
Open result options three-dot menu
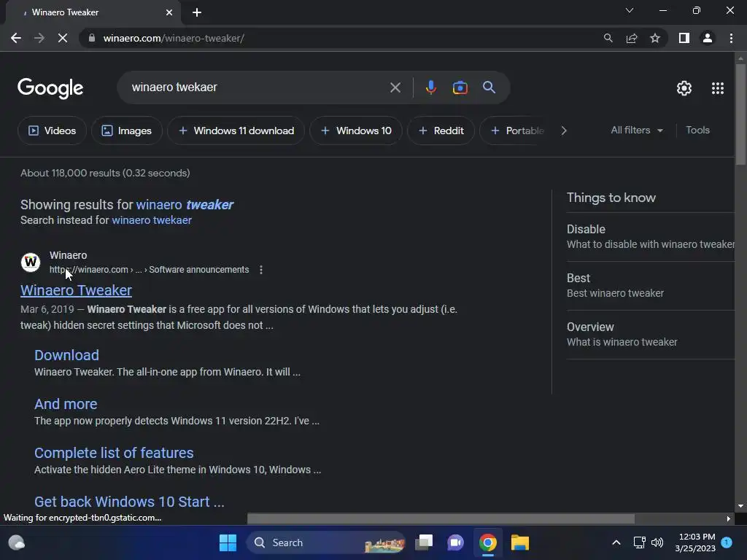(x=261, y=270)
